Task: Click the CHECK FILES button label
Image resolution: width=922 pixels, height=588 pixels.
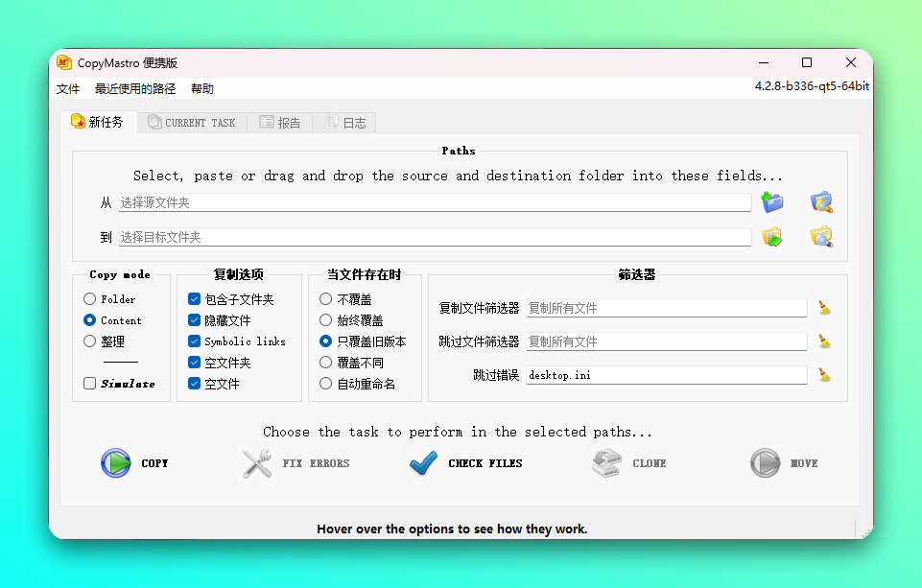Action: click(x=485, y=463)
